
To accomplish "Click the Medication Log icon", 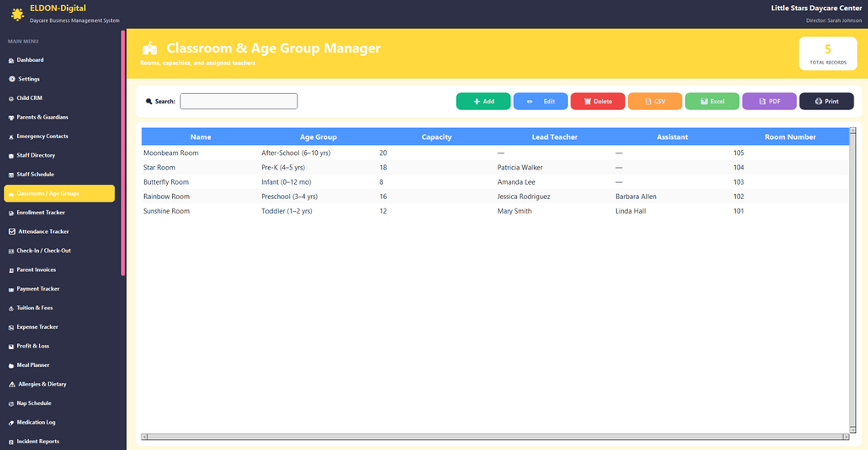I will 11,423.
